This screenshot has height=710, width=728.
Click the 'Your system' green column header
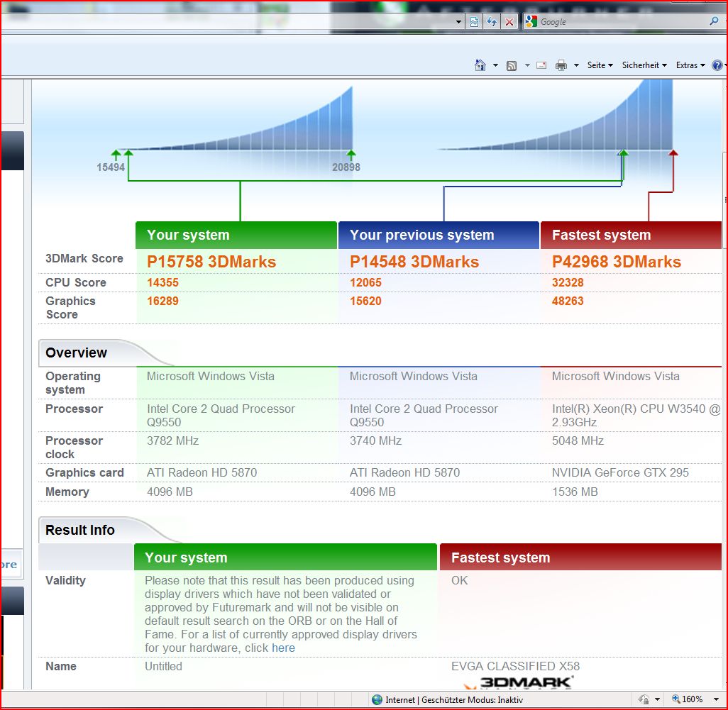point(236,235)
